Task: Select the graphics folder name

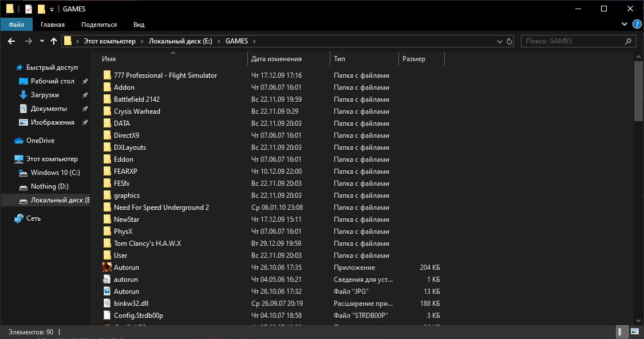Action: (x=127, y=195)
